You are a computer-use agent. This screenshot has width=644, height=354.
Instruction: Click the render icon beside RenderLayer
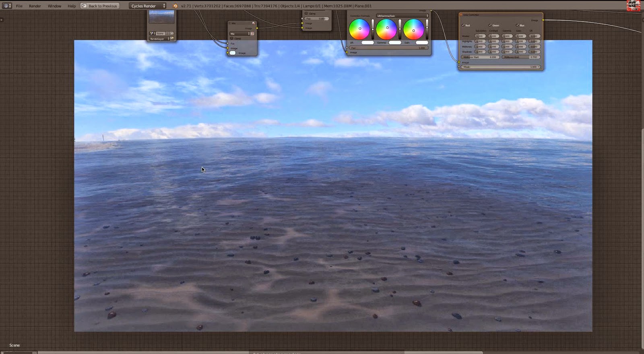point(172,39)
